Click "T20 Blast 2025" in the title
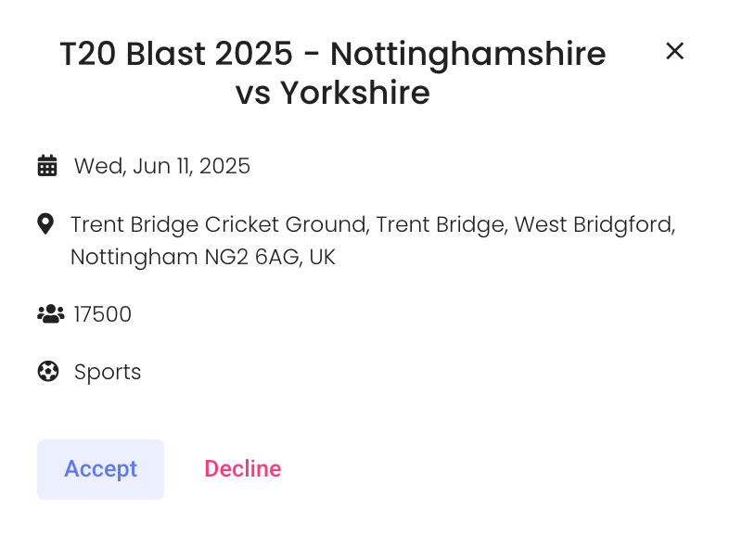This screenshot has height=560, width=742. tap(176, 55)
